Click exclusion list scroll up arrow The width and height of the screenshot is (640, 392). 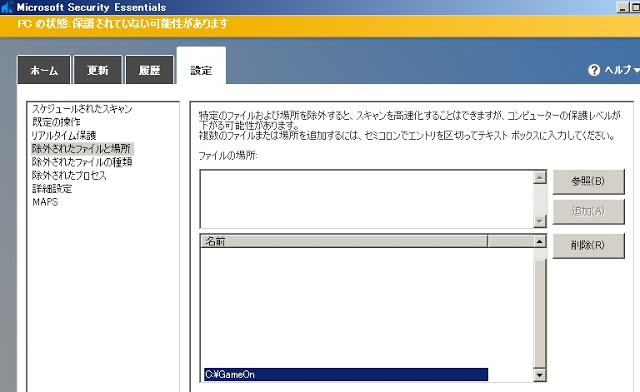tap(540, 241)
